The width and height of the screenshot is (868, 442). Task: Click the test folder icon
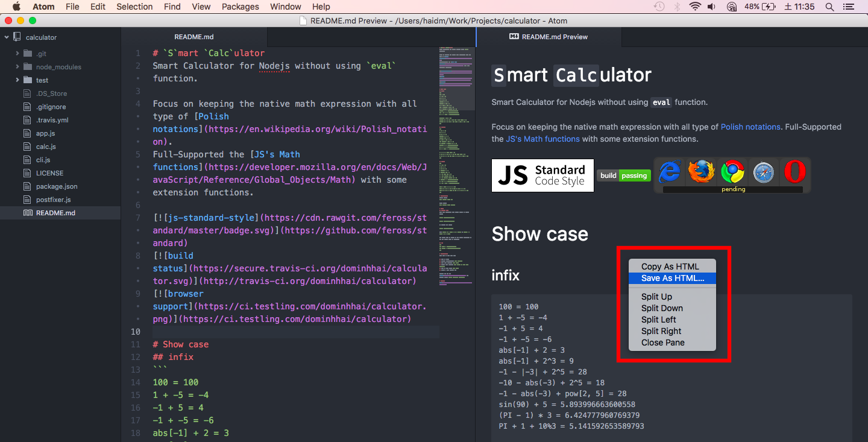point(28,80)
